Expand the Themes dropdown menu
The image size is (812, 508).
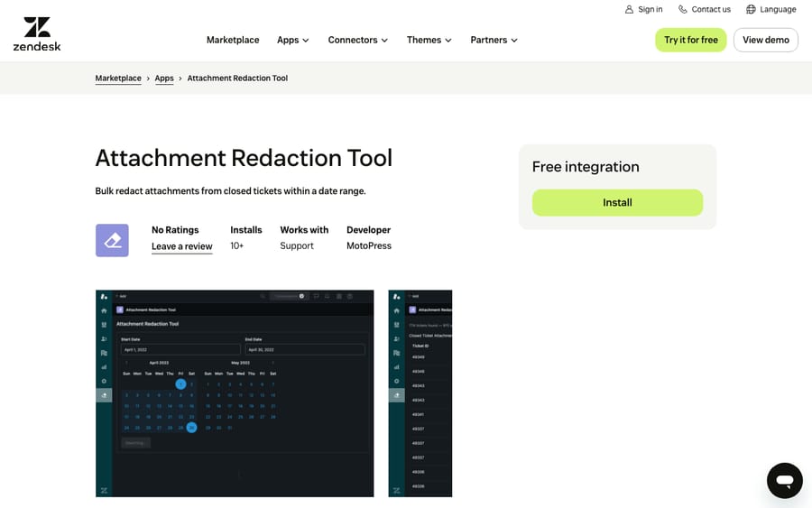click(429, 40)
